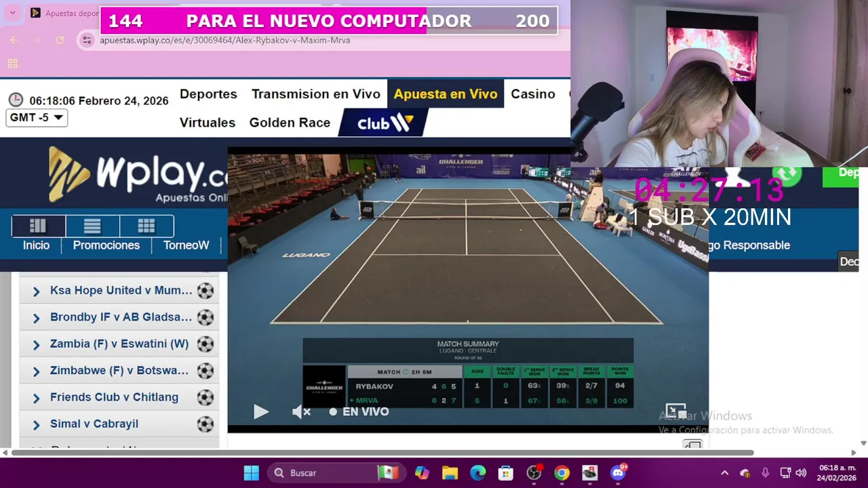Click the horizontal page scrollbar
Viewport: 868px width, 488px height.
click(382, 453)
